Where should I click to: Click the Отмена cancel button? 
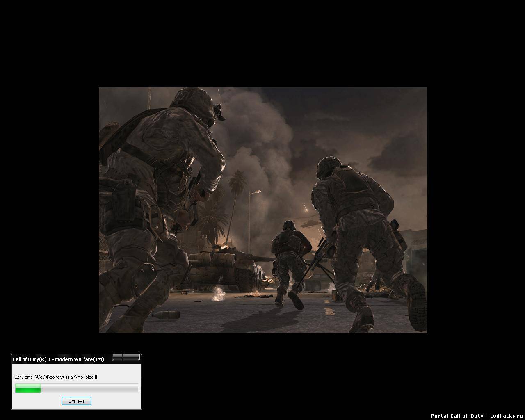point(76,401)
